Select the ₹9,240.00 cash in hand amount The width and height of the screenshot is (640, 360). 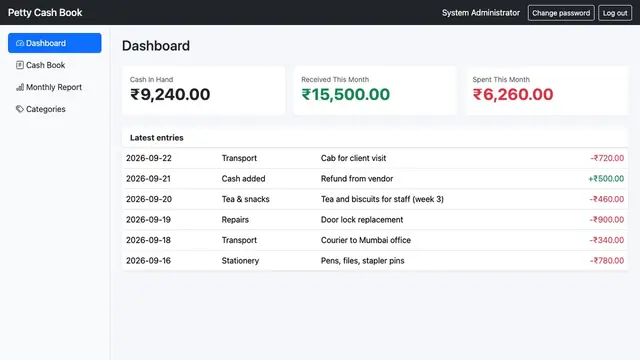point(170,95)
